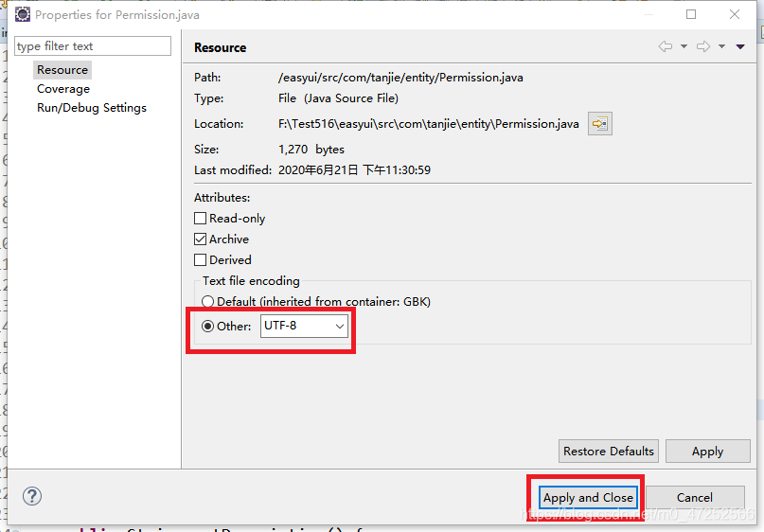This screenshot has height=532, width=764.
Task: Click the forward navigation arrow icon
Action: coord(703,46)
